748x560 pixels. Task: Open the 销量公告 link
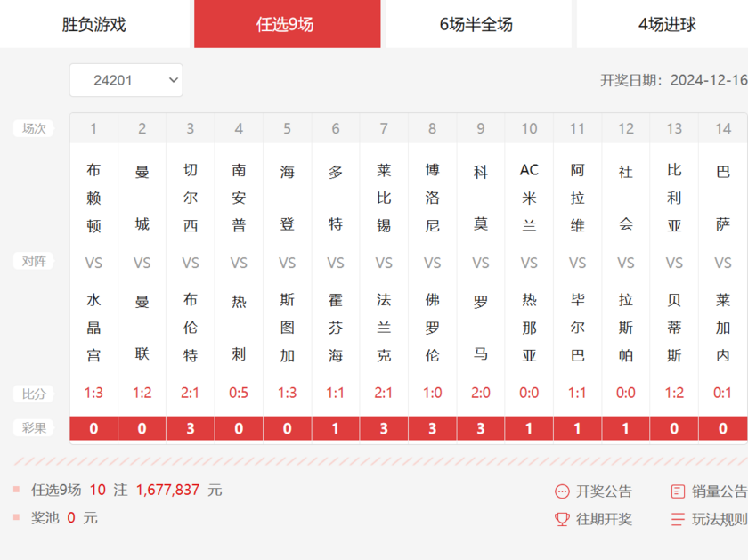(x=720, y=491)
